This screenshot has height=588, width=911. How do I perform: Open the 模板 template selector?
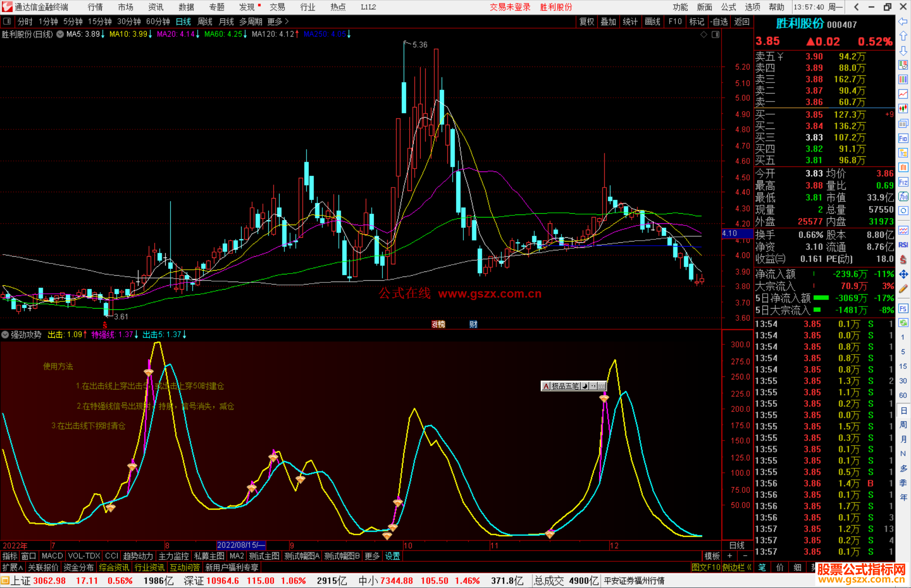712,556
